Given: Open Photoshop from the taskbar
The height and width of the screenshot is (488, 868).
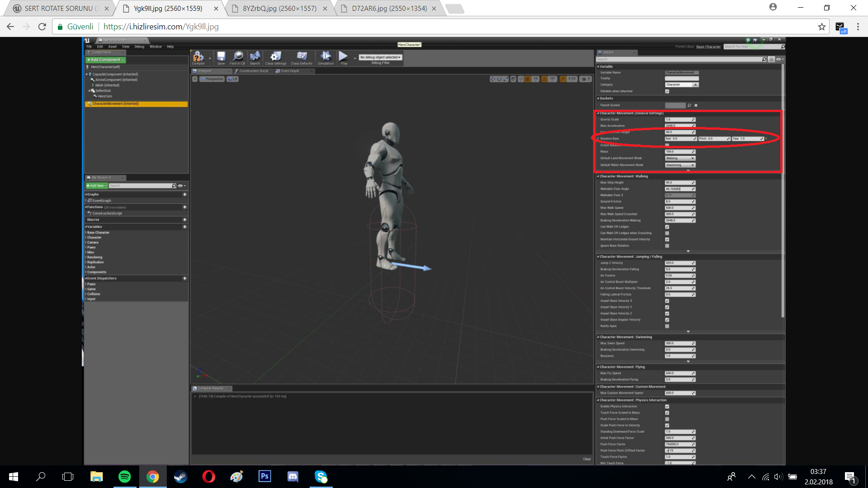Looking at the screenshot, I should coord(264,477).
